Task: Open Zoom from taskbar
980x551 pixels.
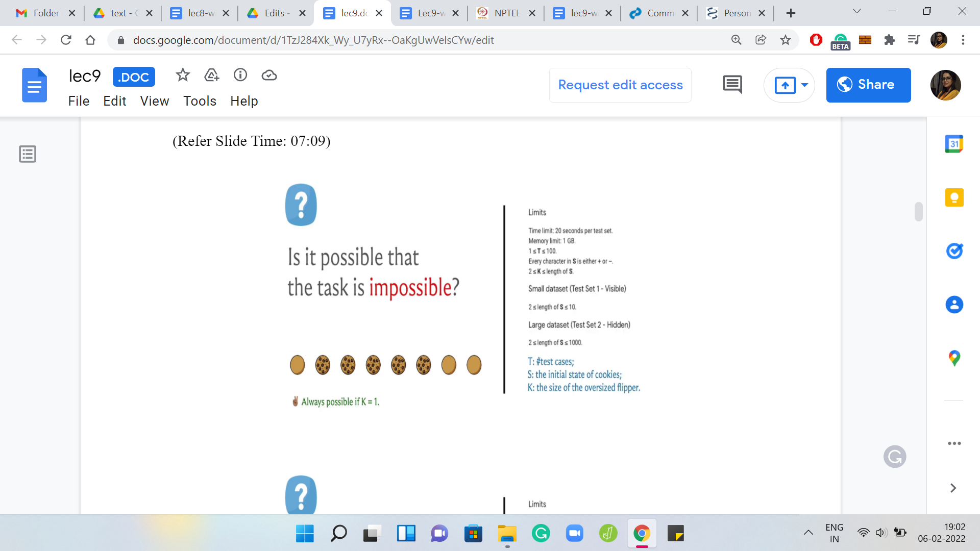Action: [x=574, y=534]
